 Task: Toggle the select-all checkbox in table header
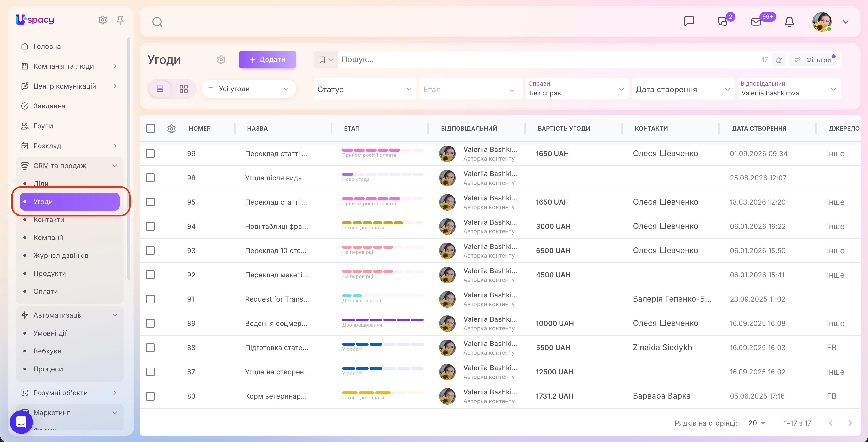point(151,129)
